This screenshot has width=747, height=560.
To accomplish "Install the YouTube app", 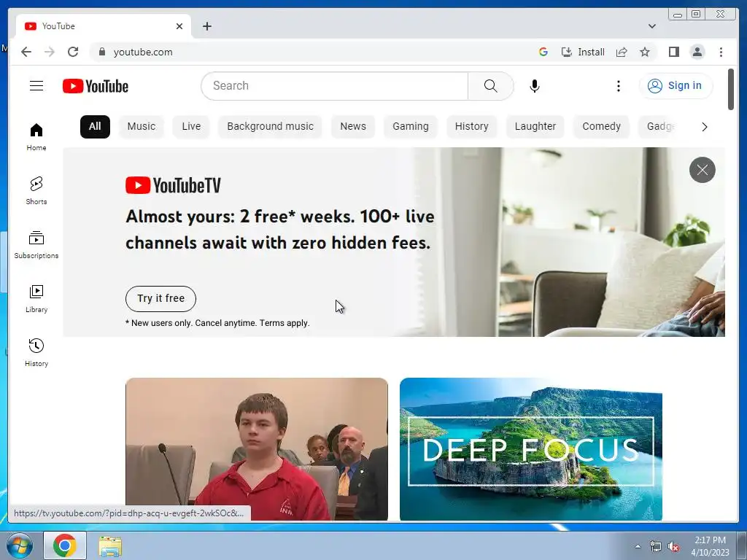I will (x=583, y=52).
